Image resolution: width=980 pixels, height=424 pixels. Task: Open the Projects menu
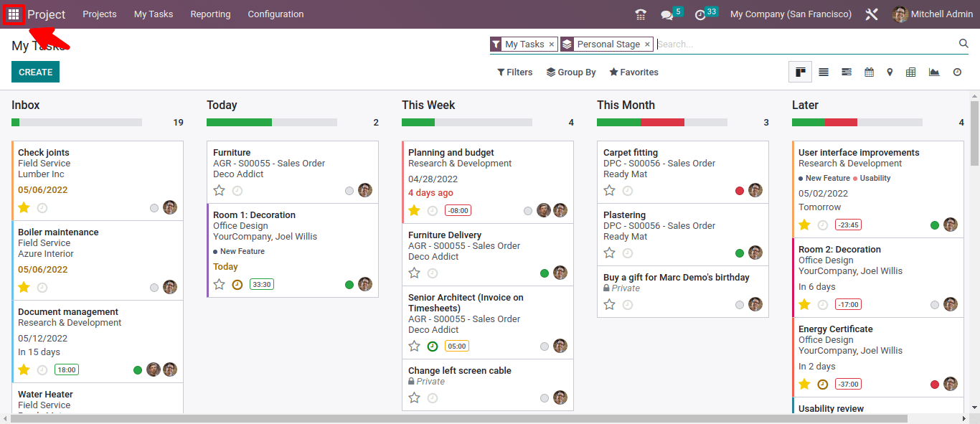coord(100,14)
